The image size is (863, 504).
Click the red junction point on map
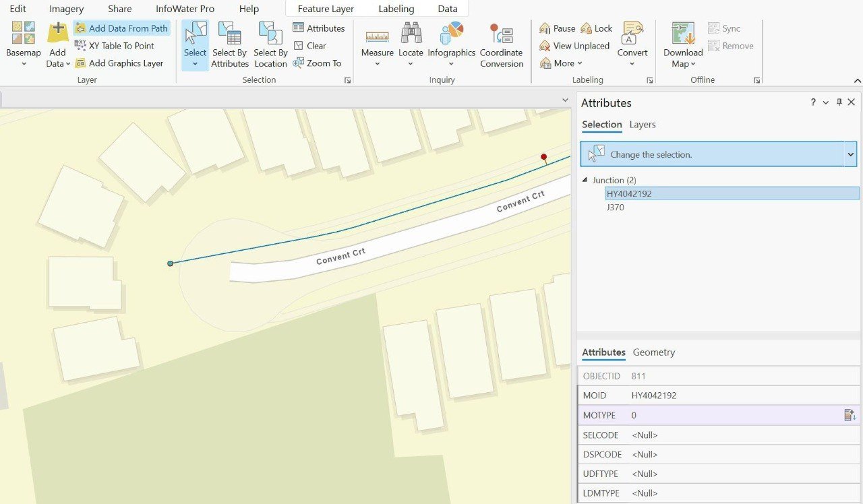544,157
